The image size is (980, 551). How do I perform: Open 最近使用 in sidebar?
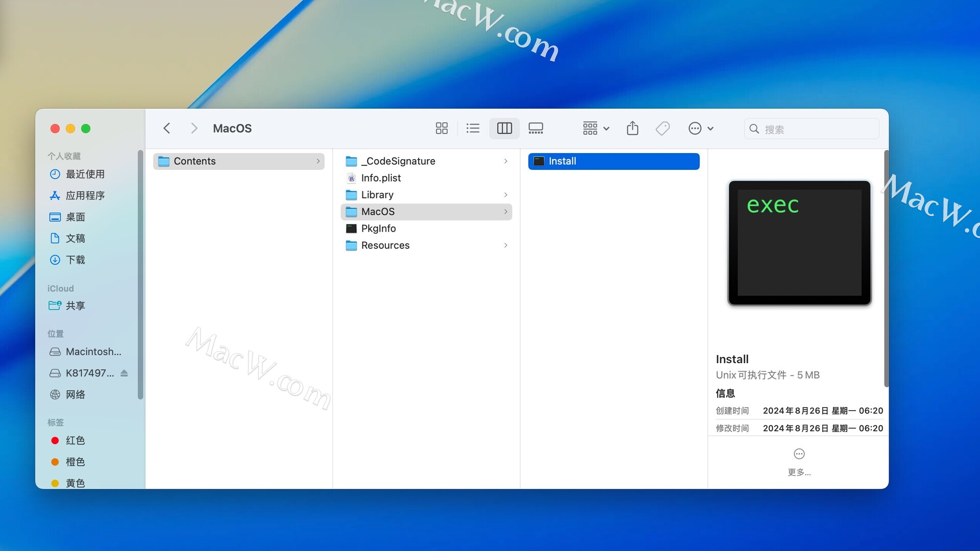(x=85, y=174)
